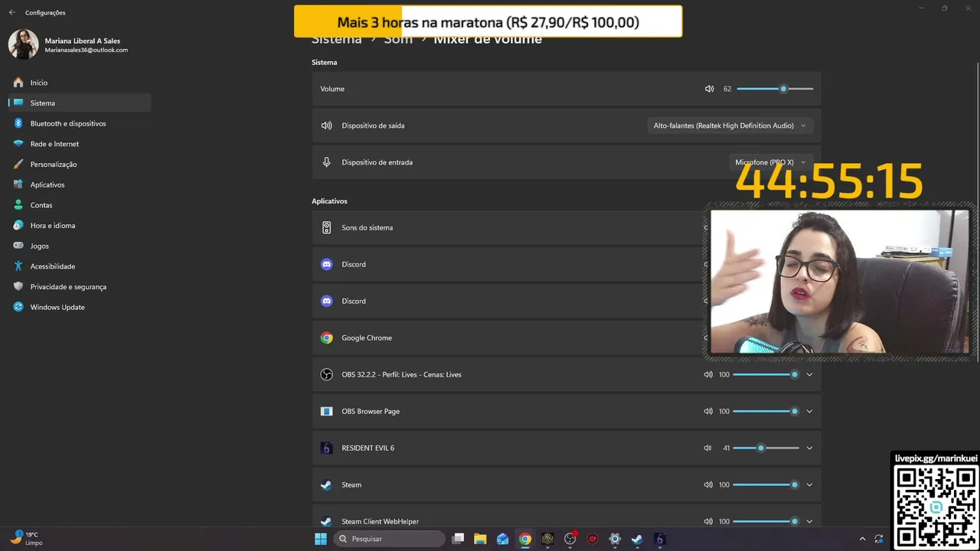Image resolution: width=980 pixels, height=551 pixels.
Task: Click the Pesquisar taskbar search box
Action: [x=390, y=539]
